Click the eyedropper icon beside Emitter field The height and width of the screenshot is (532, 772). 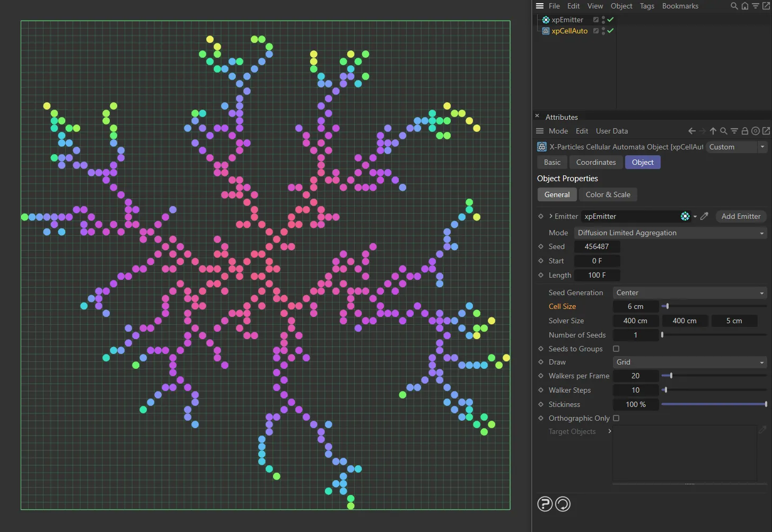pyautogui.click(x=704, y=216)
